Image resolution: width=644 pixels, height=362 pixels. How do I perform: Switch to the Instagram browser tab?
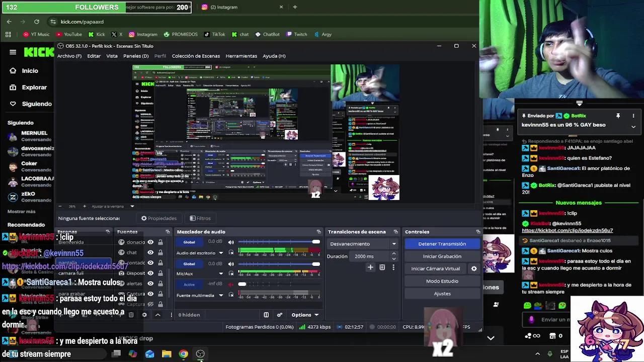[242, 7]
